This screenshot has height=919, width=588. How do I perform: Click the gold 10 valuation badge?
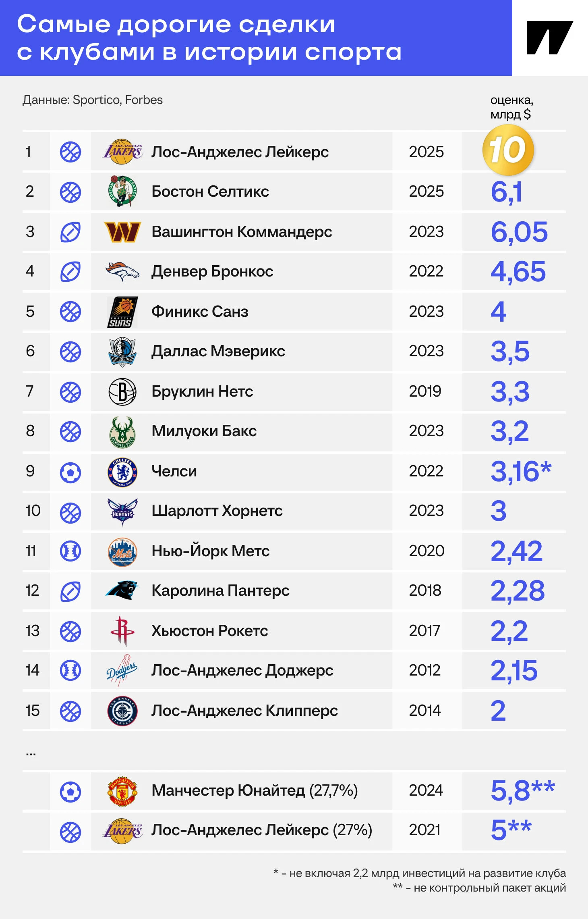[508, 150]
